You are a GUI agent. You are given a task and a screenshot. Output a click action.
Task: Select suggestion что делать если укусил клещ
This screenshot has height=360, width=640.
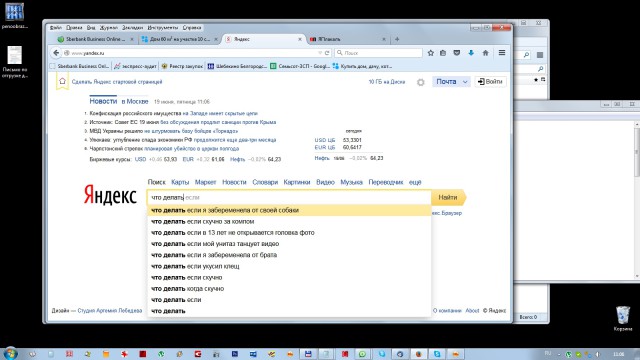pyautogui.click(x=289, y=266)
